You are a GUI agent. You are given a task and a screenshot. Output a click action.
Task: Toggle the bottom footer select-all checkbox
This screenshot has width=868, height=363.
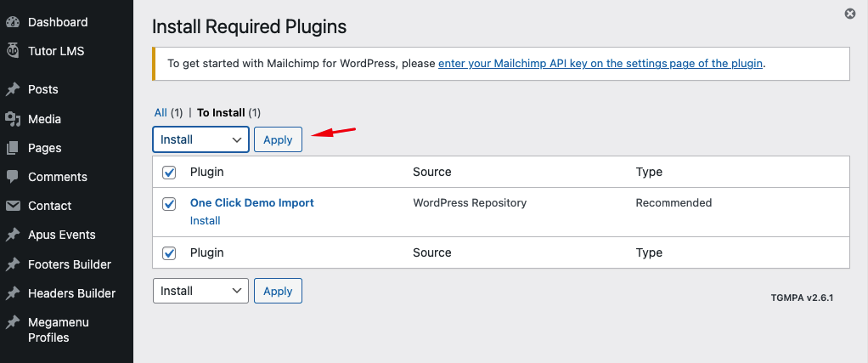pos(169,253)
